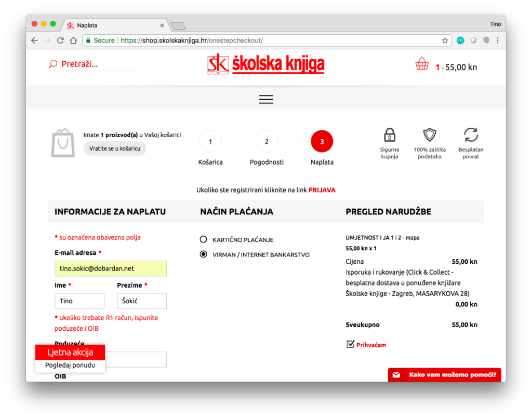This screenshot has width=532, height=419.
Task: Select Kartično plaćanje payment option
Action: click(x=203, y=239)
